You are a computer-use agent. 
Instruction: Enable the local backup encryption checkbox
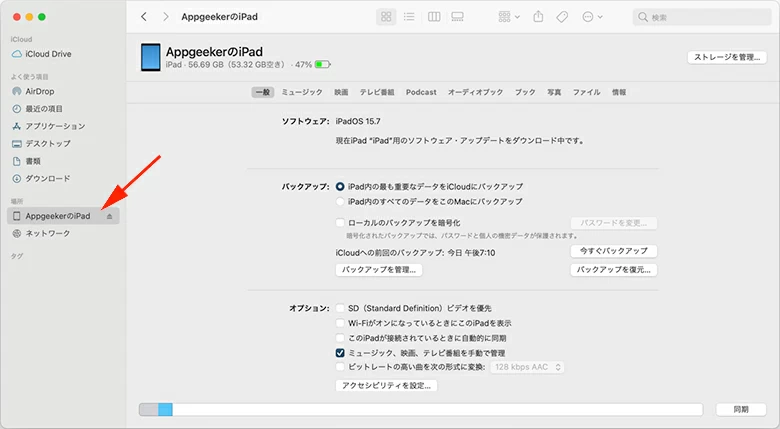pos(341,222)
